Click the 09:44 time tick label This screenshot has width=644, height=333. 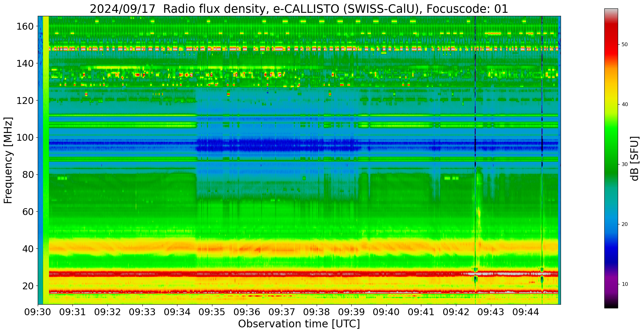point(526,311)
